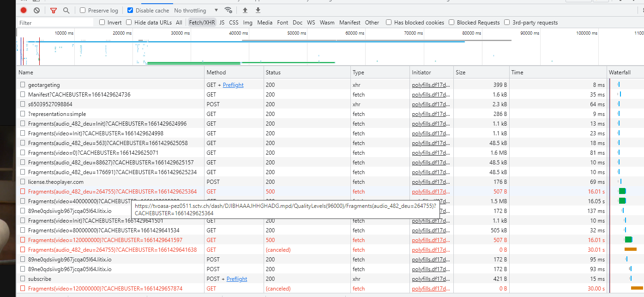Click the 50000 ms mark on timeline overview
The width and height of the screenshot is (644, 297).
296,33
